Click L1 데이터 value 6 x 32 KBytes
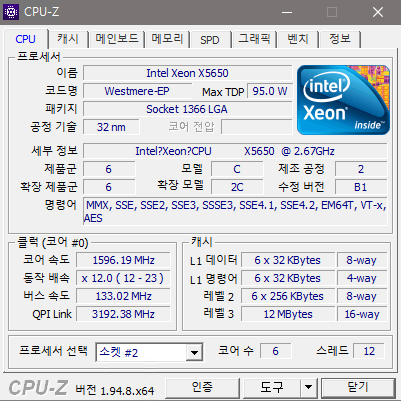Image resolution: width=401 pixels, height=401 pixels. tap(288, 260)
